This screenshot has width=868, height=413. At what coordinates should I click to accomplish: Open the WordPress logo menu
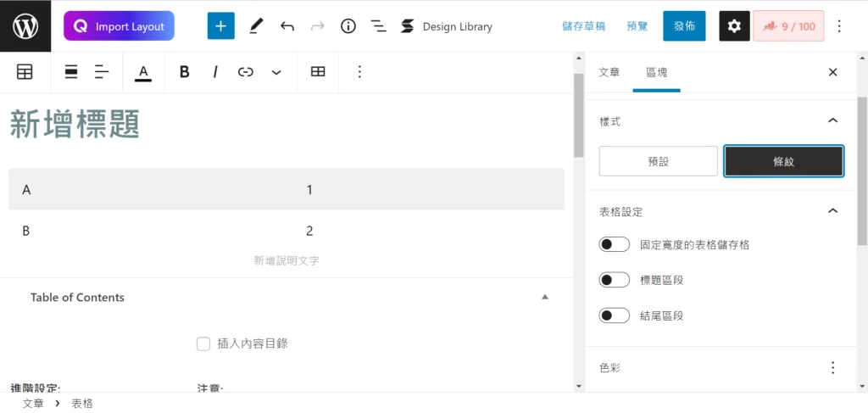pyautogui.click(x=25, y=26)
